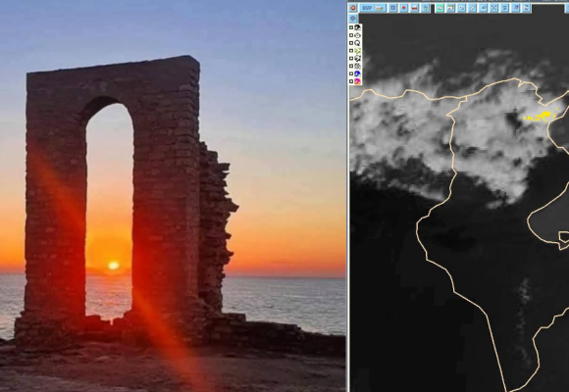This screenshot has height=392, width=569.
Task: Click the gray dotted globe layer icon
Action: coord(357,66)
